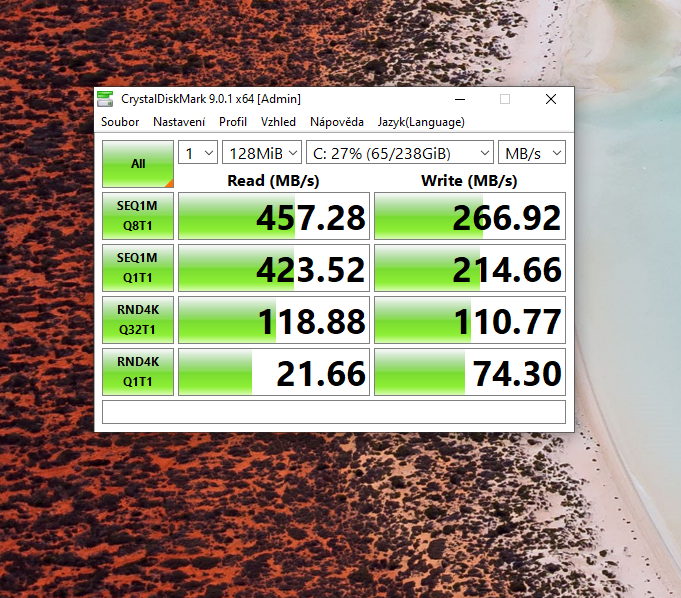Run all benchmarks with the All button
Screen dimensions: 681x598
(x=138, y=164)
